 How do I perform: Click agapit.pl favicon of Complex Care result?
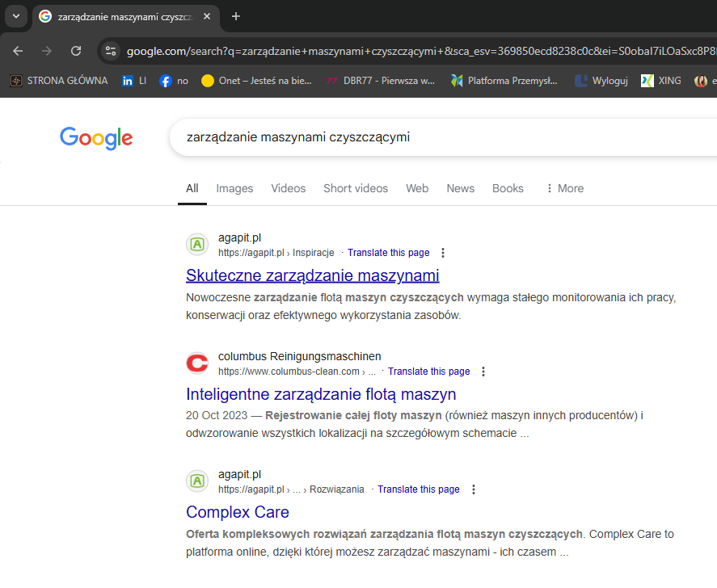click(197, 481)
